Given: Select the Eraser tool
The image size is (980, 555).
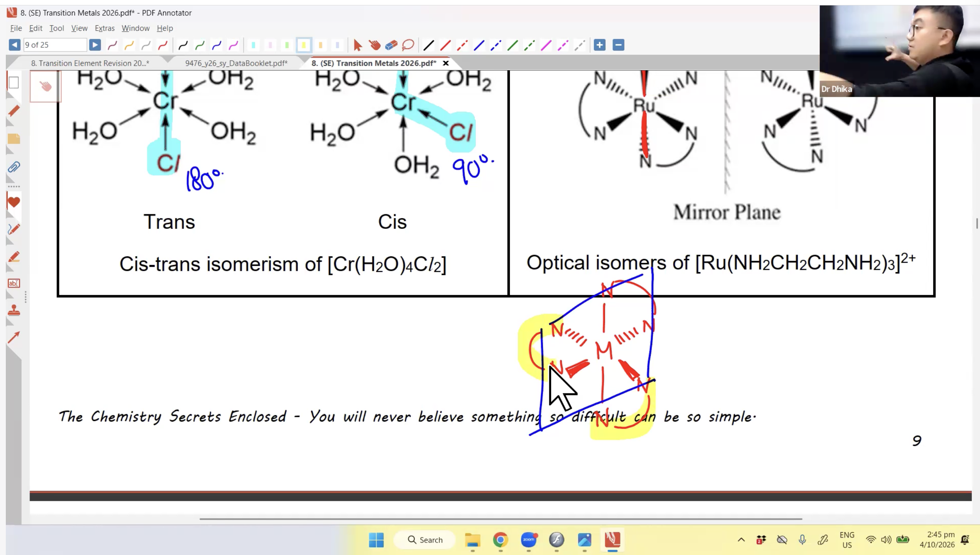Looking at the screenshot, I should tap(391, 45).
